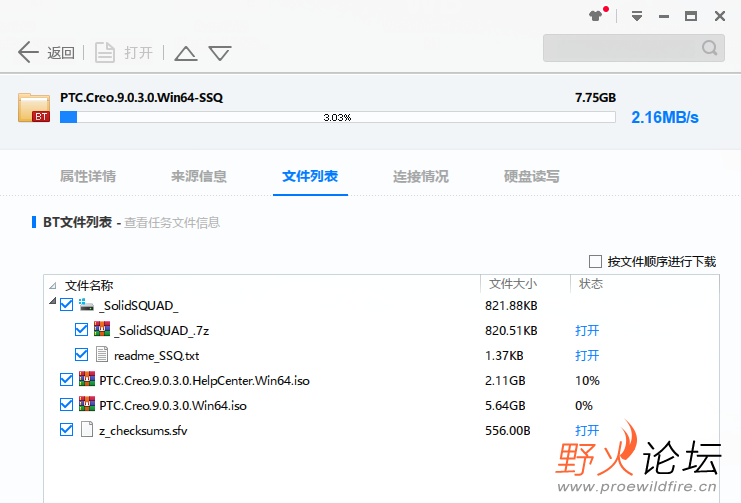741x503 pixels.
Task: Minimize the window
Action: coord(664,17)
